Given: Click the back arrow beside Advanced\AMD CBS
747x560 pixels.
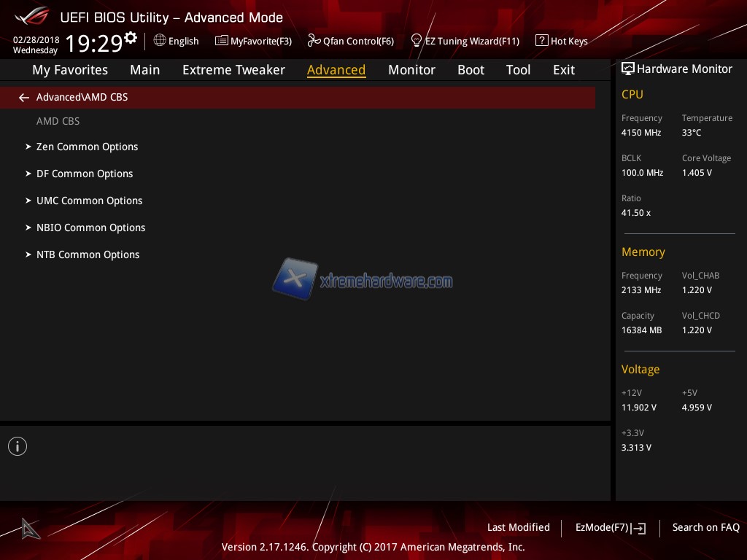Looking at the screenshot, I should click(24, 98).
